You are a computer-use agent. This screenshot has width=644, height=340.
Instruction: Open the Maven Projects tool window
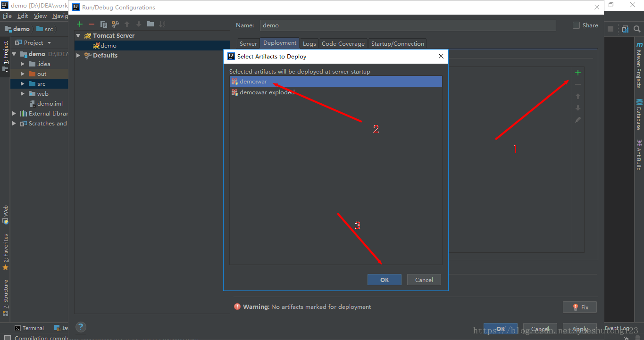pos(639,65)
